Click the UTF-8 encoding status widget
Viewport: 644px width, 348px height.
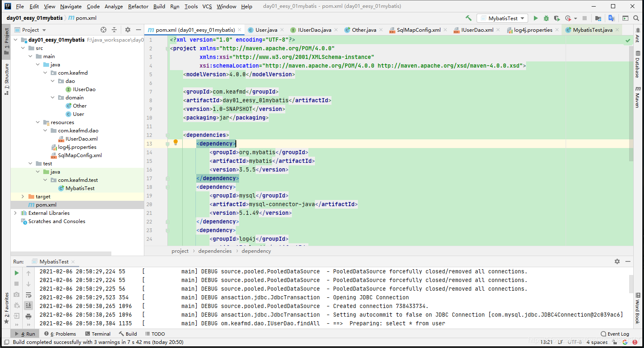(575, 342)
